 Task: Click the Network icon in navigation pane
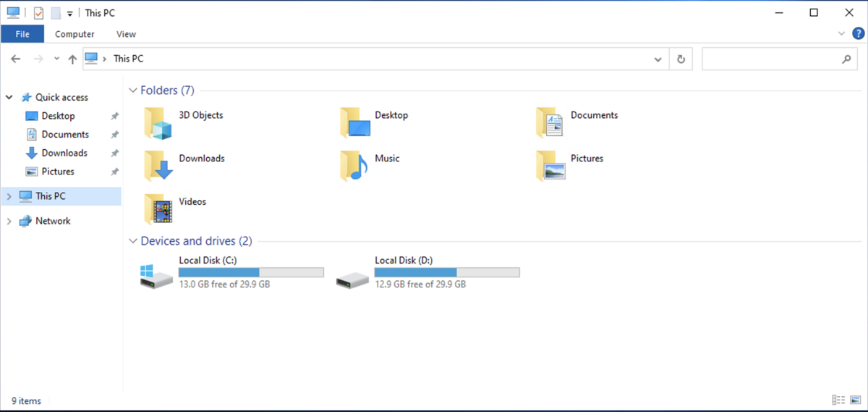[26, 221]
